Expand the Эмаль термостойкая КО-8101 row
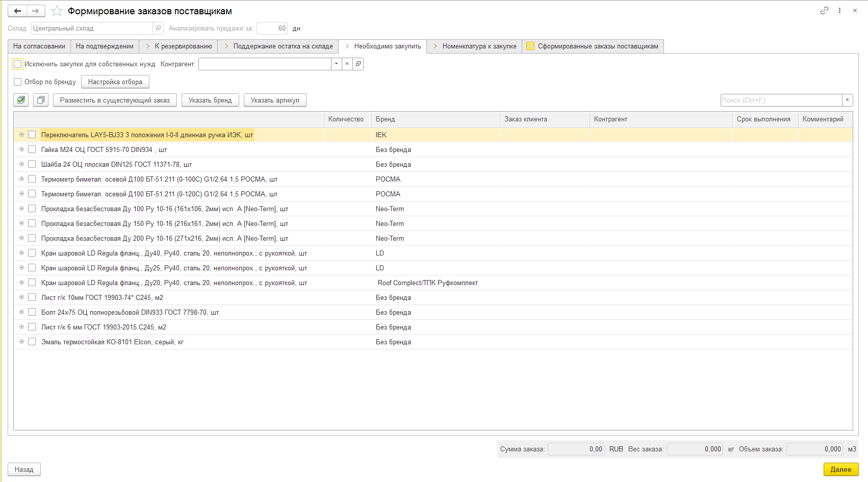 (21, 342)
